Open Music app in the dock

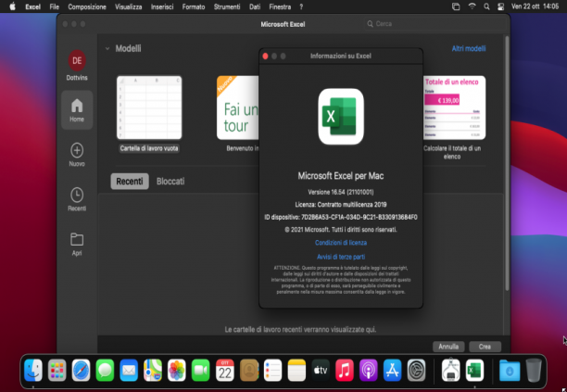point(345,370)
